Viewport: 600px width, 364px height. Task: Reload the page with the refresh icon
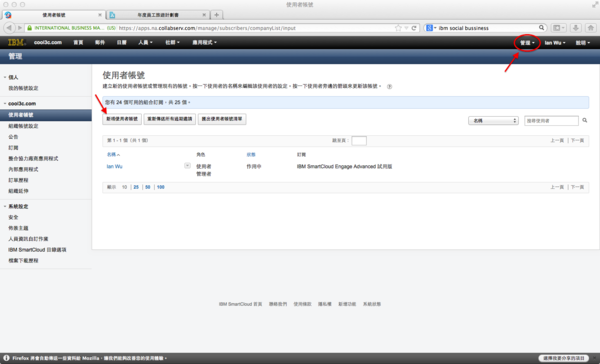click(x=414, y=28)
